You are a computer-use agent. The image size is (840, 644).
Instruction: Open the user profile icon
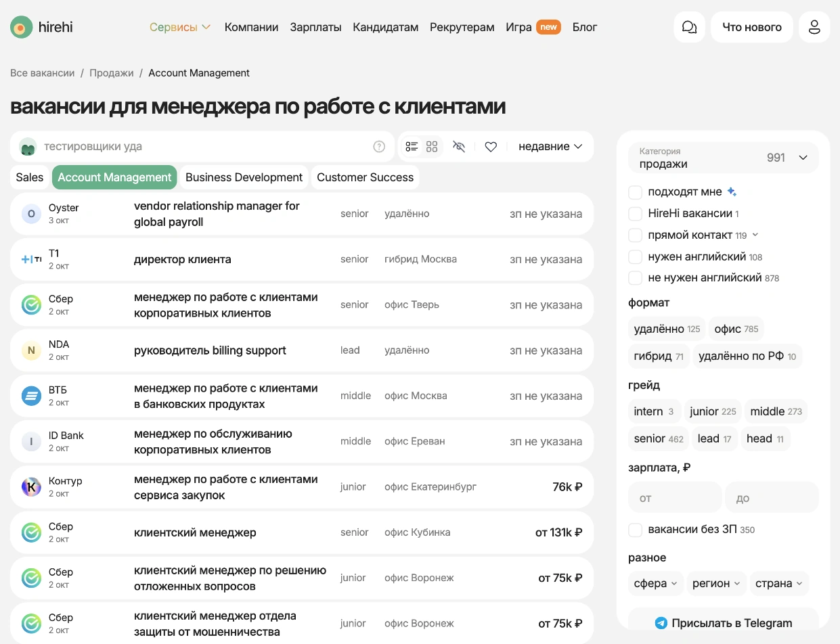(814, 27)
